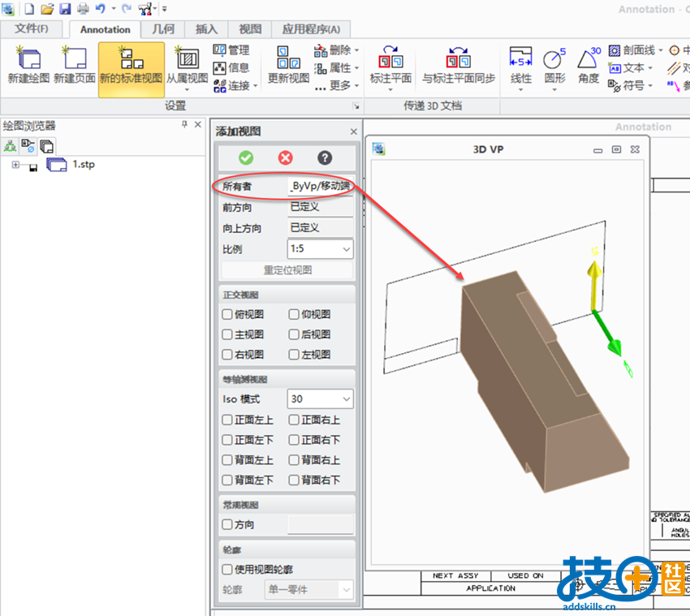
Task: Tick the 背面右上 isometric view
Action: tap(294, 460)
